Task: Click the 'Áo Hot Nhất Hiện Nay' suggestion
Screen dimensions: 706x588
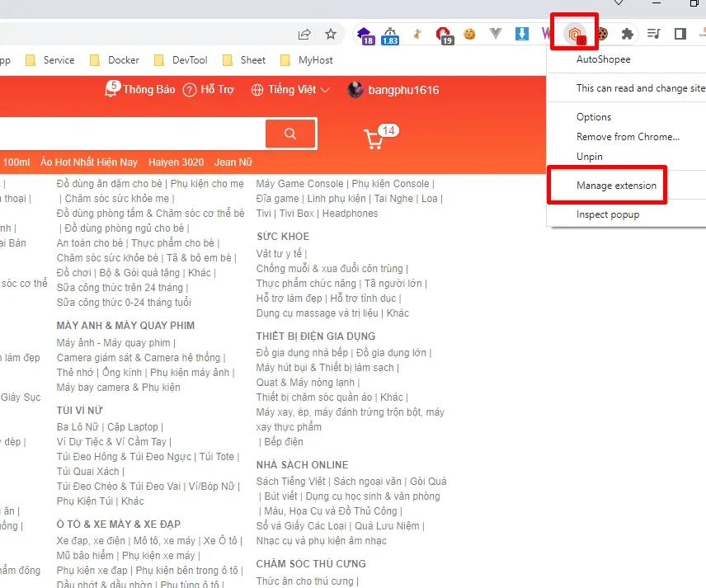Action: (x=89, y=162)
